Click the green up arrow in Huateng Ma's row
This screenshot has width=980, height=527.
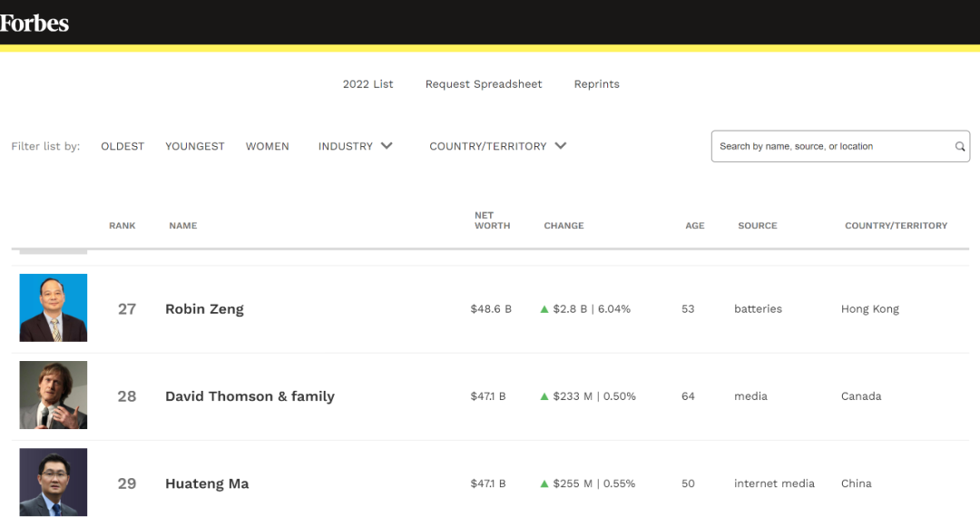point(544,484)
